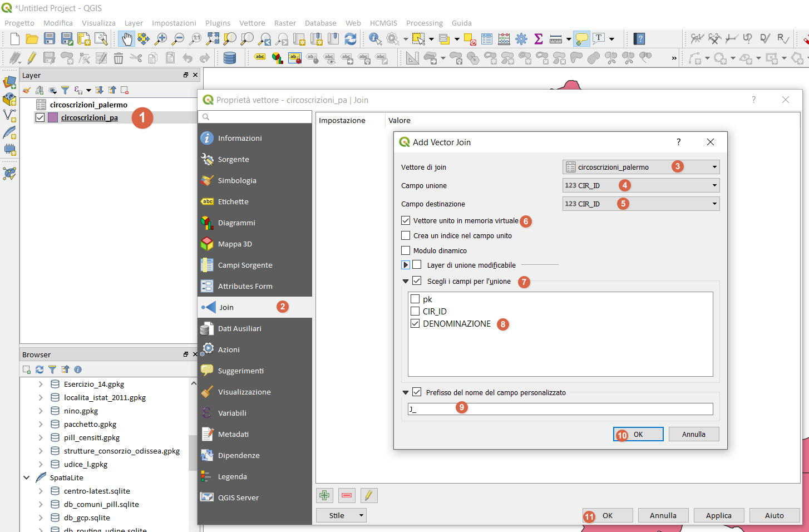Tick the CIR_ID field checkbox
Image resolution: width=809 pixels, height=532 pixels.
click(415, 311)
